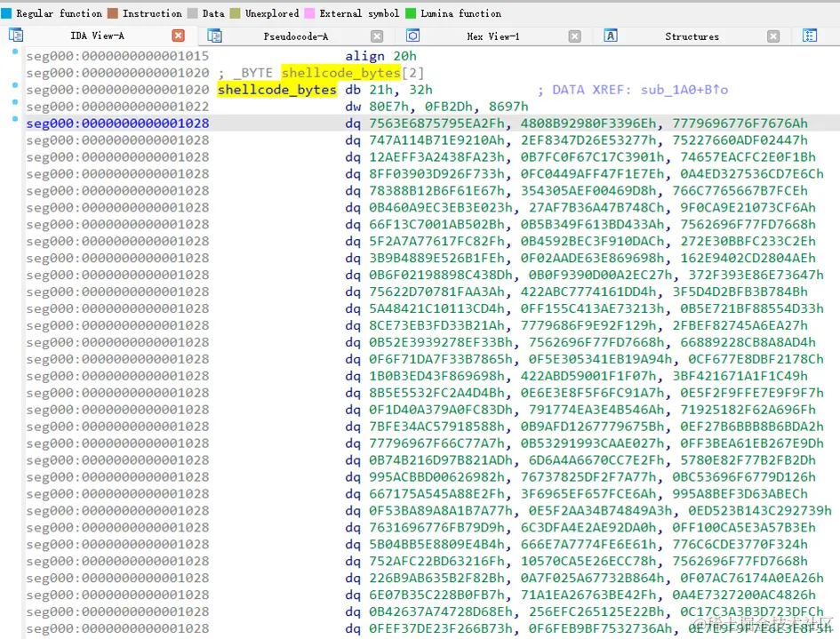Click value 995ACBBD00626982h
Screen dimensions: 840x639
[436, 477]
